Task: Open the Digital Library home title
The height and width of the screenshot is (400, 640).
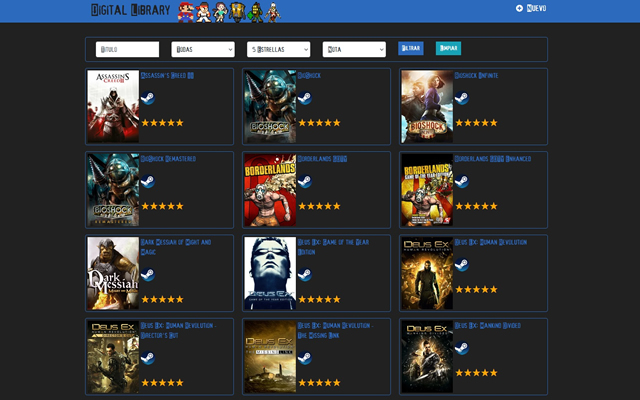Action: tap(131, 10)
